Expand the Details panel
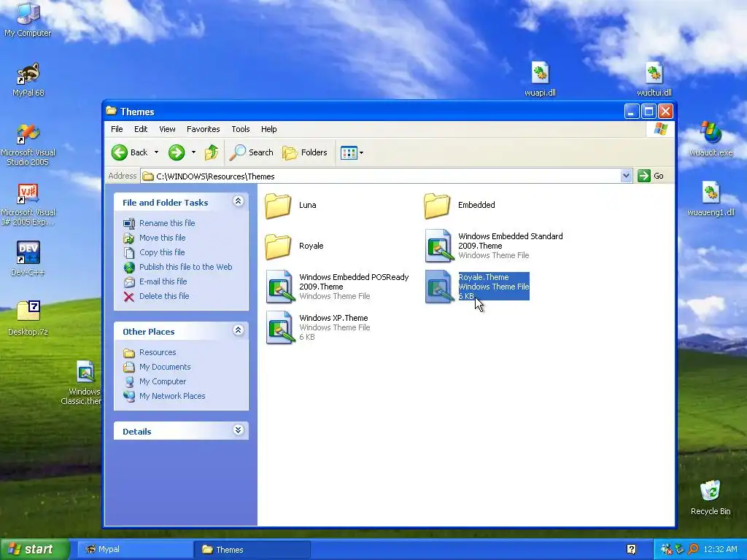The image size is (747, 560). [x=239, y=430]
